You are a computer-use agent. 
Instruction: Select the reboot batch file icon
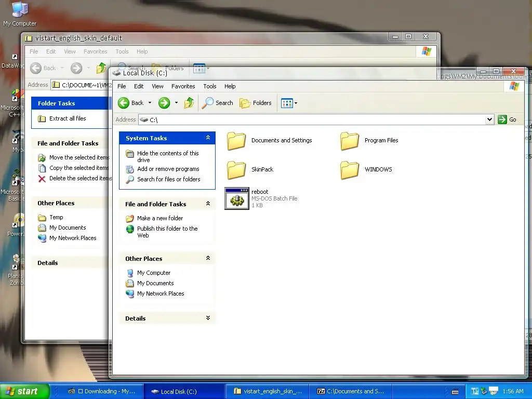click(237, 198)
